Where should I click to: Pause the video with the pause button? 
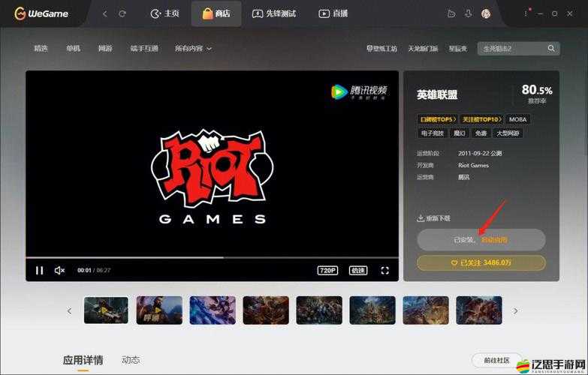[x=40, y=271]
